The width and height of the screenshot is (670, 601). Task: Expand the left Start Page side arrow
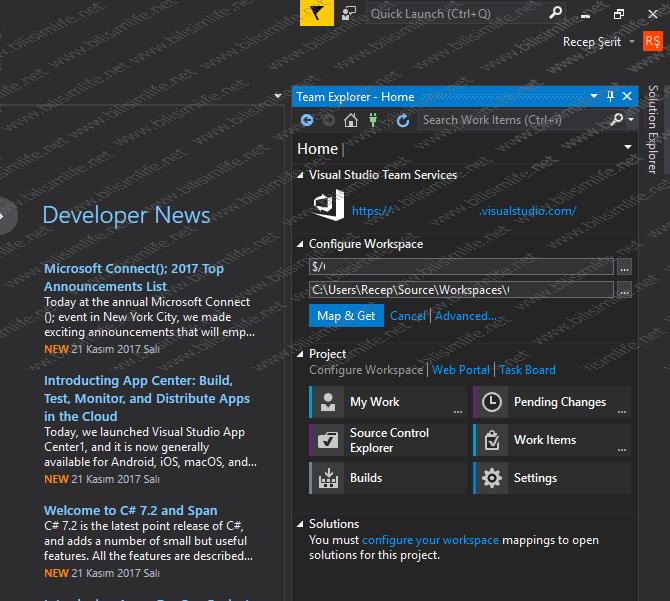pyautogui.click(x=3, y=216)
